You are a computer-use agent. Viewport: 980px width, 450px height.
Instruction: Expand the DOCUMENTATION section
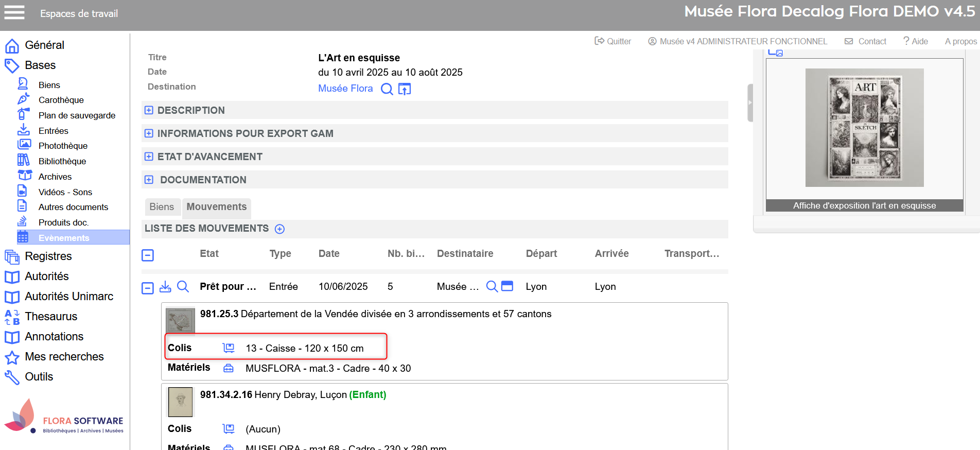tap(149, 180)
